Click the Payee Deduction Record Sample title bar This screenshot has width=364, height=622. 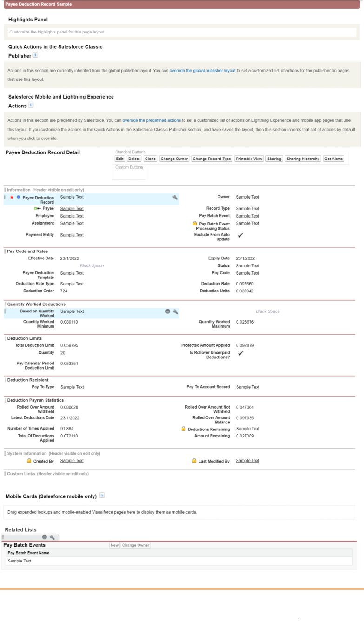[182, 4]
